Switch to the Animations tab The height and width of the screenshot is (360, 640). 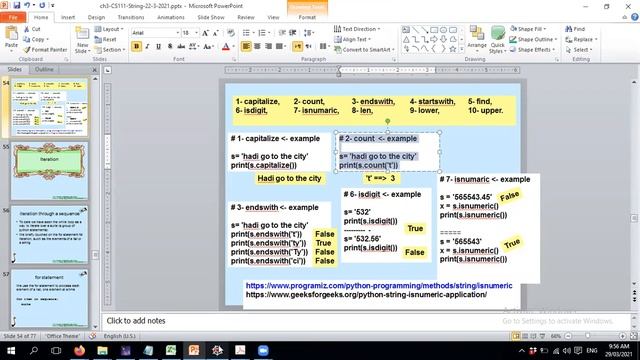pos(171,17)
